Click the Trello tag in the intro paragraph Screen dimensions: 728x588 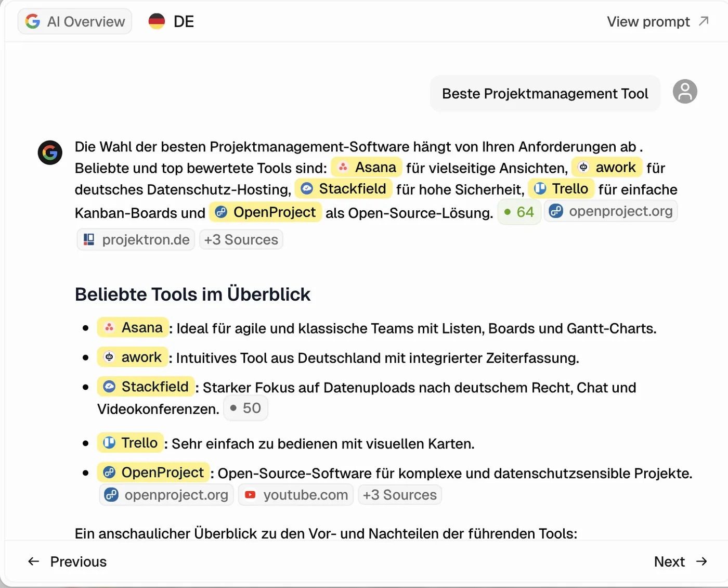[561, 189]
